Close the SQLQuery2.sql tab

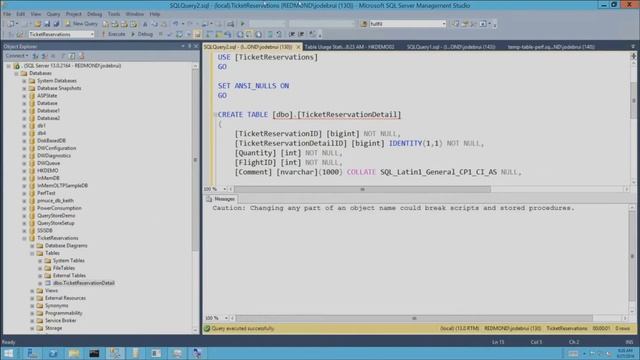pos(298,47)
